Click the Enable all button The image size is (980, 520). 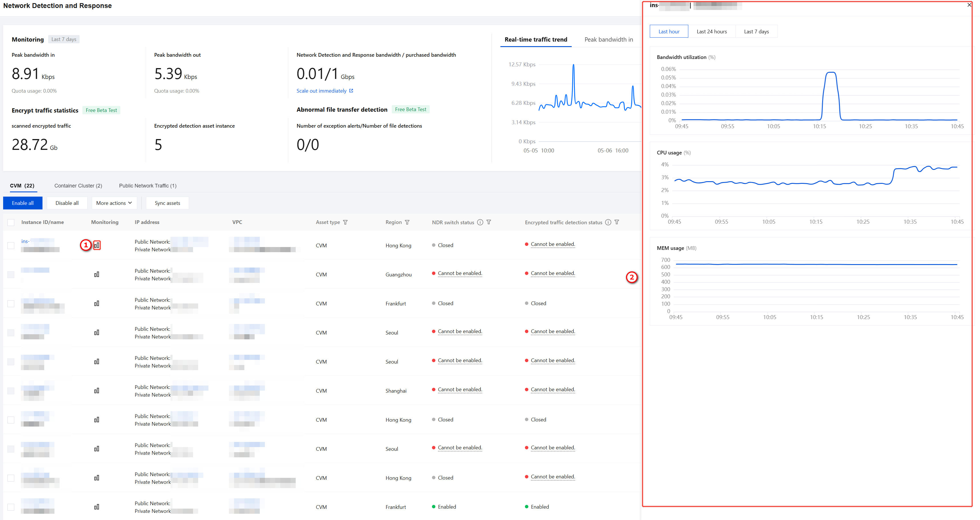pos(23,203)
